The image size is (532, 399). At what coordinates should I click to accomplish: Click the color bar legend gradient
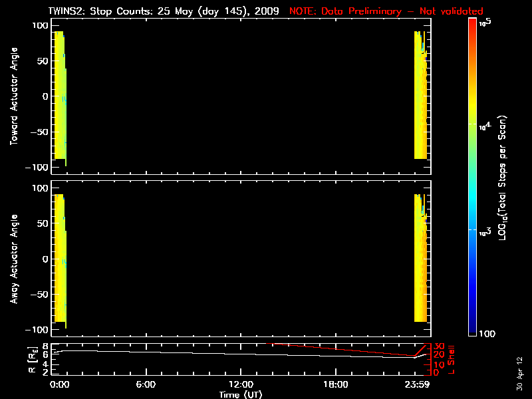pyautogui.click(x=473, y=177)
